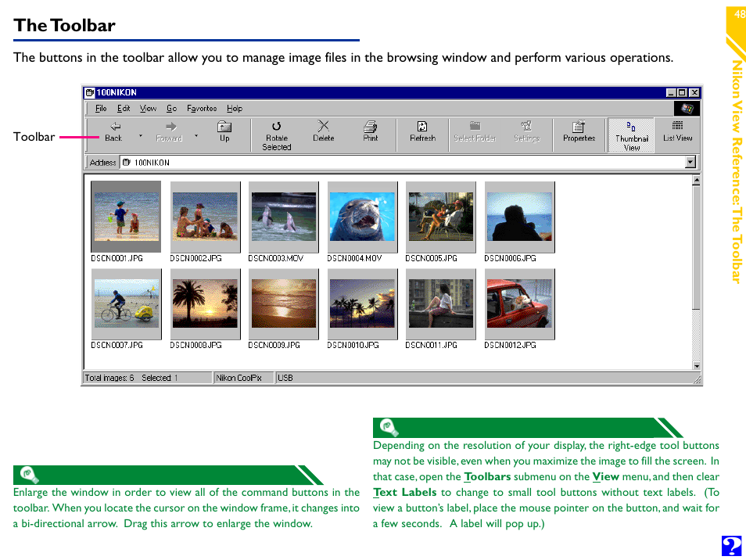Close the 100NIKON window
This screenshot has height=560, width=746.
tap(694, 92)
